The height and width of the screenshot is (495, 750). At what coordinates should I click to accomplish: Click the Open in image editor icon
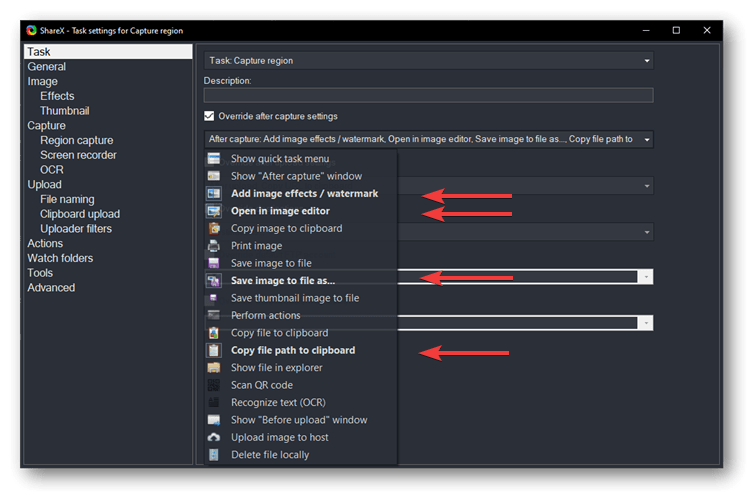point(214,211)
